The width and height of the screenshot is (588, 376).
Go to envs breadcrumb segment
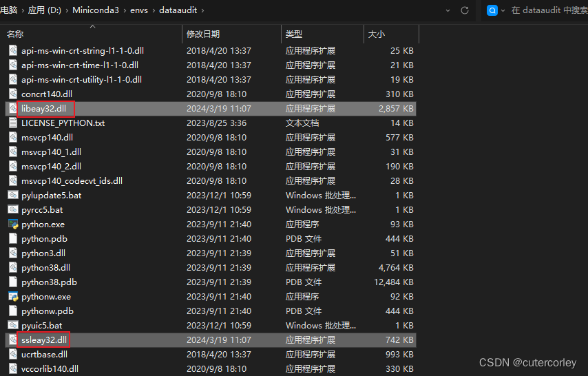[x=139, y=10]
